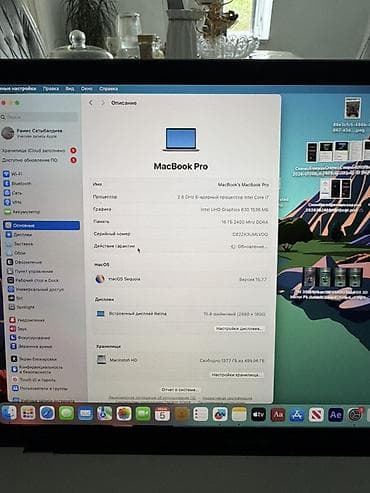Open Maps app in the Dock
The image size is (370, 493).
tap(104, 414)
